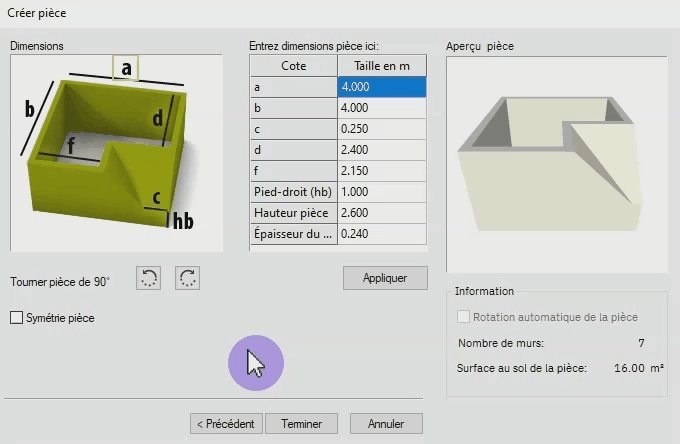The width and height of the screenshot is (680, 444).
Task: Edit dimension c value 0.250
Action: click(x=382, y=129)
